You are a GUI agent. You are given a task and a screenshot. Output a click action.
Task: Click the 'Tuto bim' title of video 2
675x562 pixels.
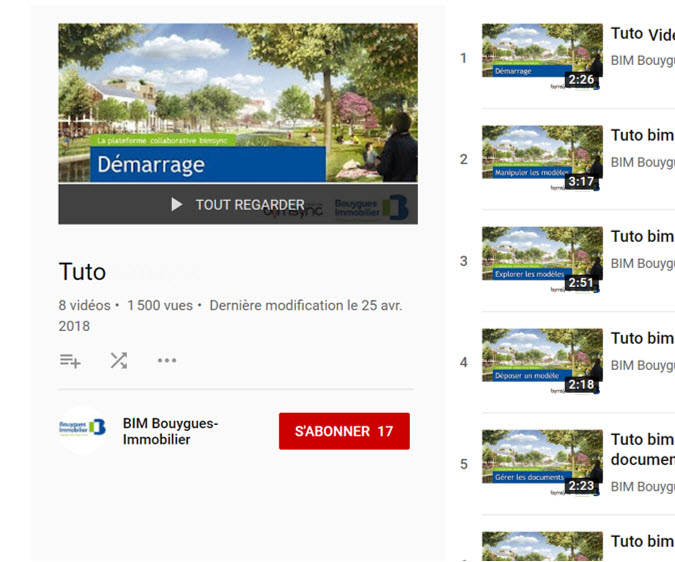643,135
